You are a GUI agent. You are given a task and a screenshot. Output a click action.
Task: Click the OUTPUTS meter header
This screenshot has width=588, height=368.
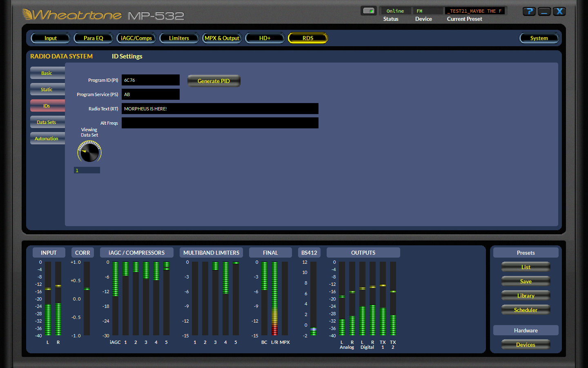(363, 253)
